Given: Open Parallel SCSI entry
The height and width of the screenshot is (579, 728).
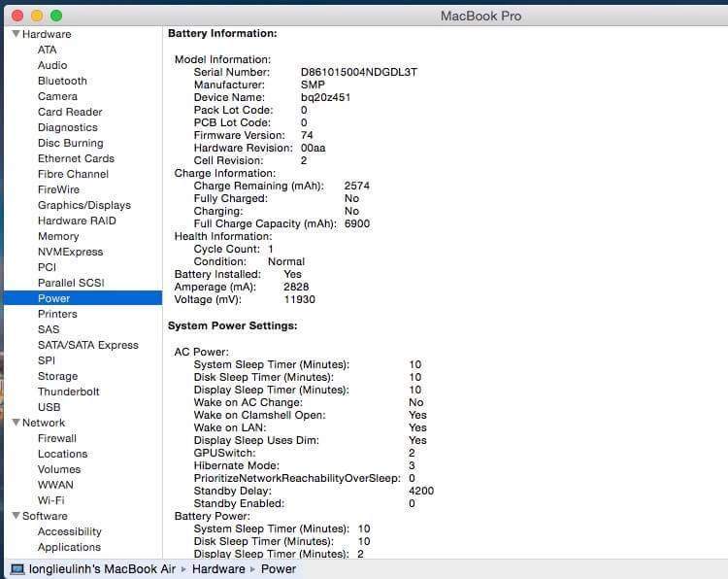Looking at the screenshot, I should click(x=71, y=283).
